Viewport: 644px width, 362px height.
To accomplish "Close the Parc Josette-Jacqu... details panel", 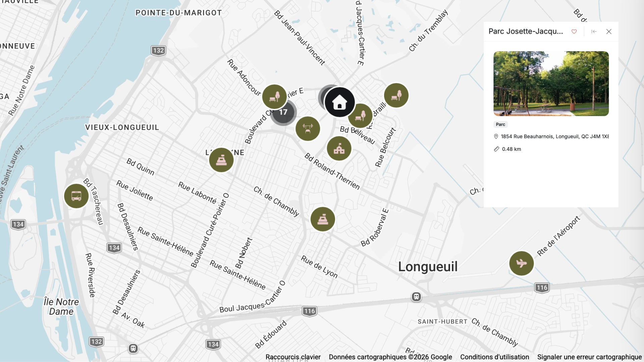I will [x=609, y=32].
